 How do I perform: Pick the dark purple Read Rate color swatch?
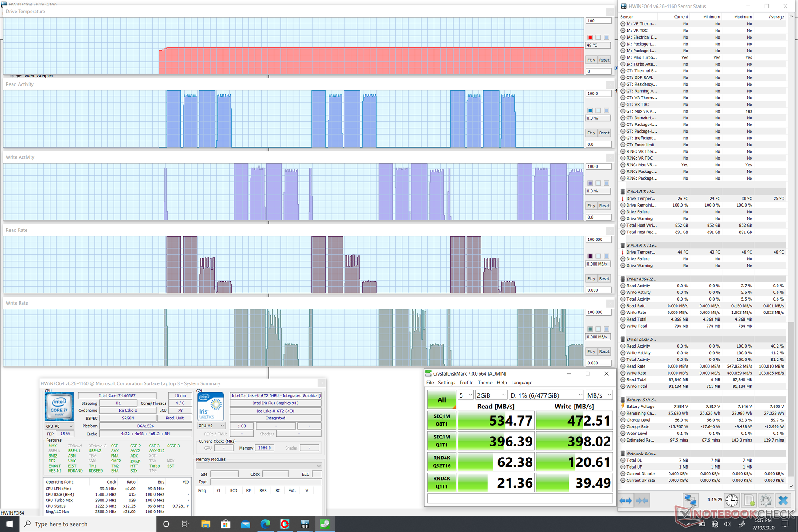(590, 256)
